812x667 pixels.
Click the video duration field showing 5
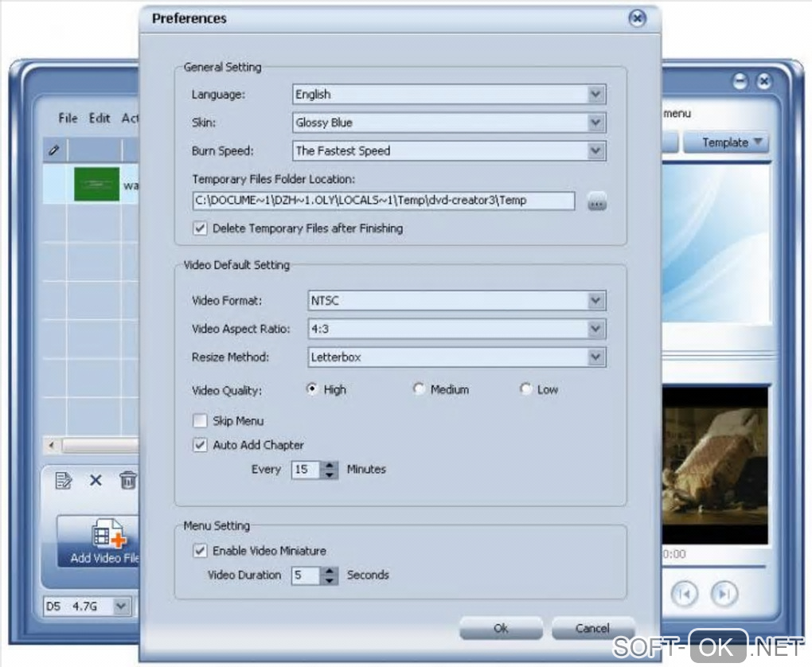[306, 575]
